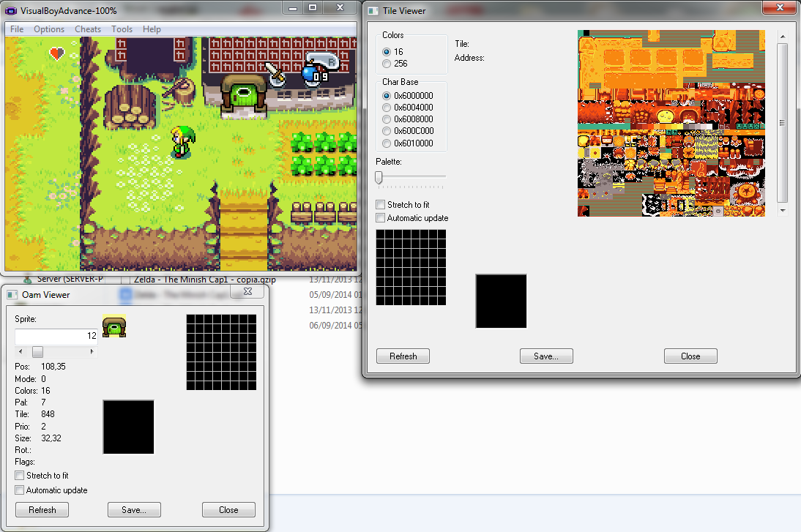Choose char base 0x6008000

point(387,119)
